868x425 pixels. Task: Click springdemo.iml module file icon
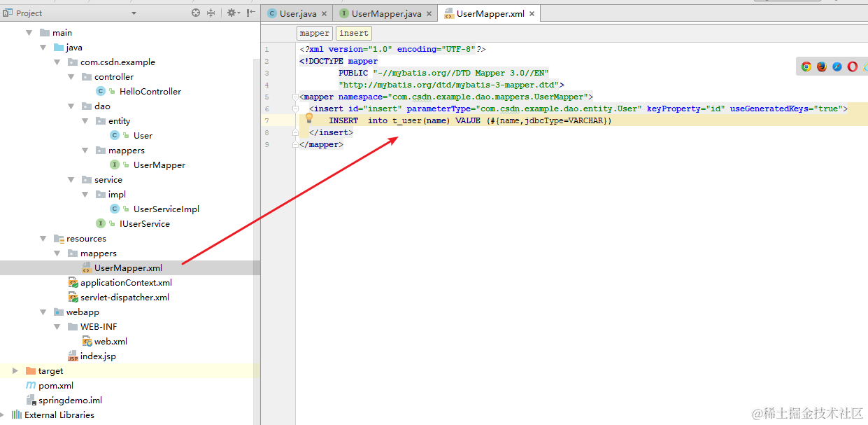[31, 400]
